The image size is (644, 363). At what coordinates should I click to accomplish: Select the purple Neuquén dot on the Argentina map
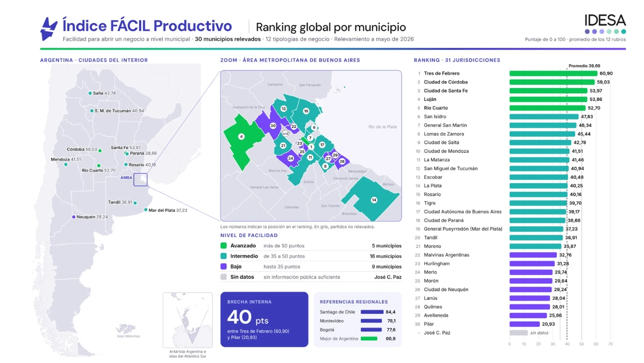point(74,217)
